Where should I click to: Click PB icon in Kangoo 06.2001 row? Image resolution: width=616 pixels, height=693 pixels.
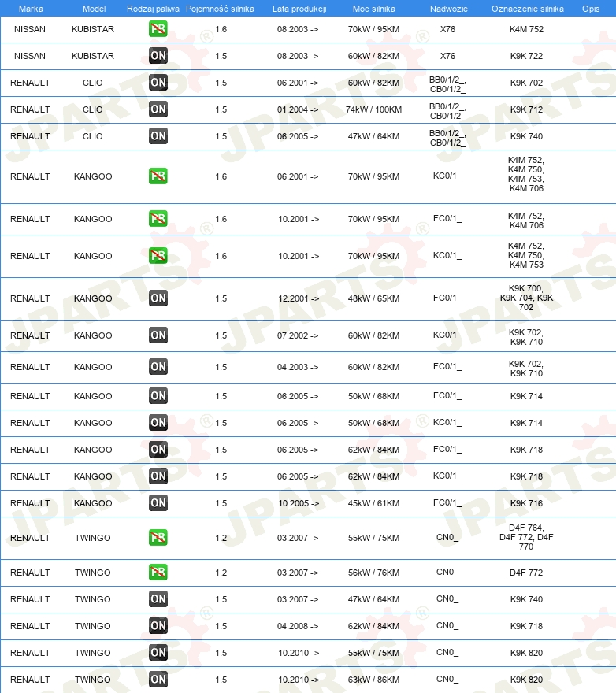158,176
